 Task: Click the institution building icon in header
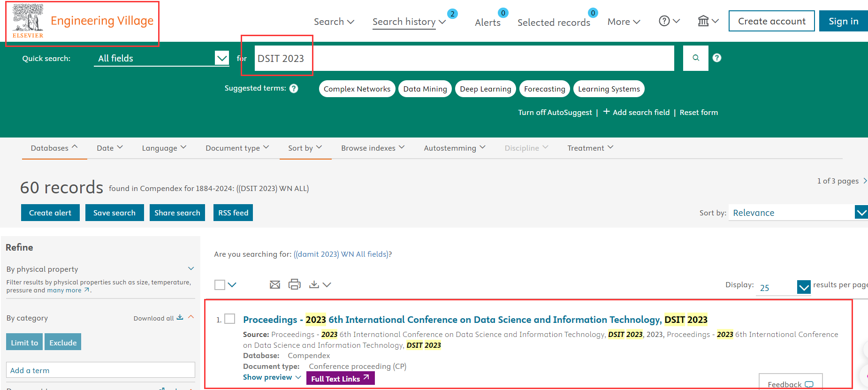pos(703,21)
